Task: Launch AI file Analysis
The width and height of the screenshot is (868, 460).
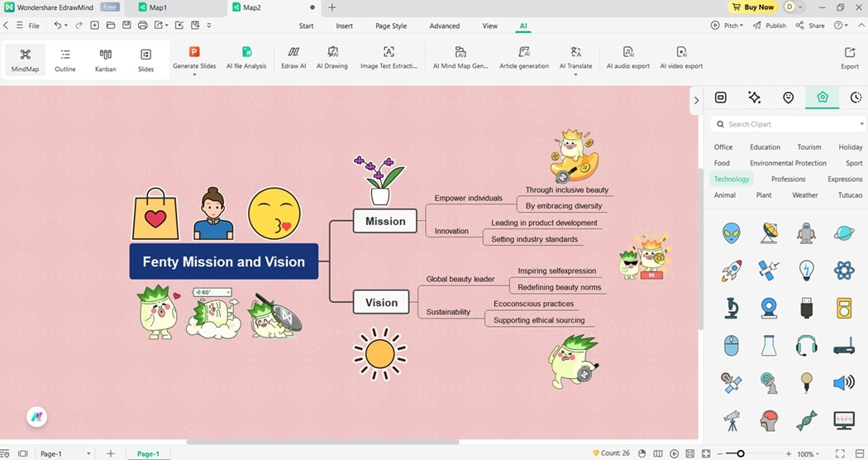Action: pyautogui.click(x=246, y=58)
